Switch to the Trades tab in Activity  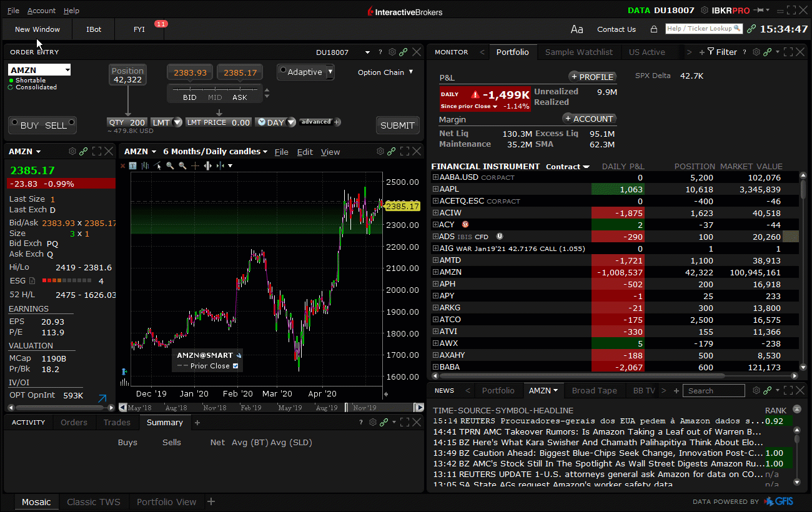(117, 422)
